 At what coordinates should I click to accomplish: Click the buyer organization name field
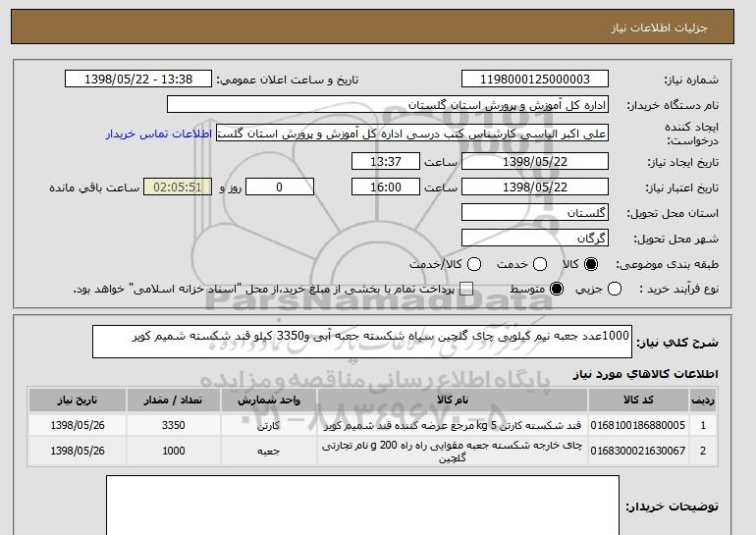388,105
